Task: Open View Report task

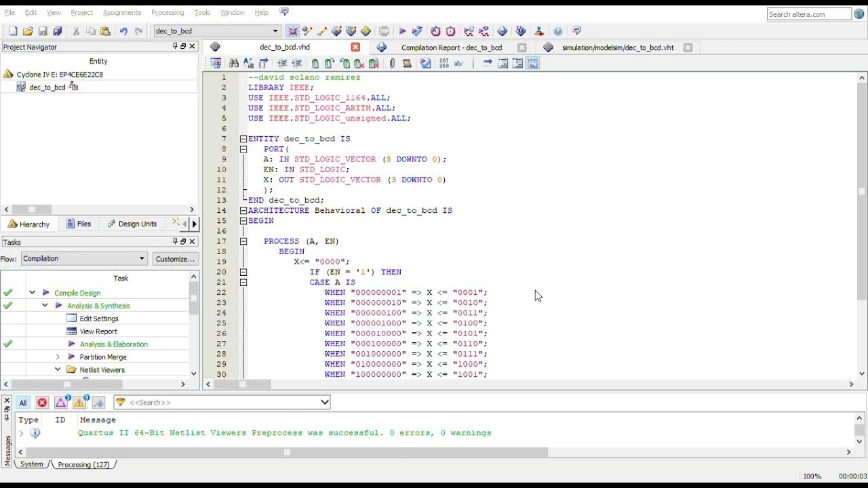Action: tap(98, 331)
